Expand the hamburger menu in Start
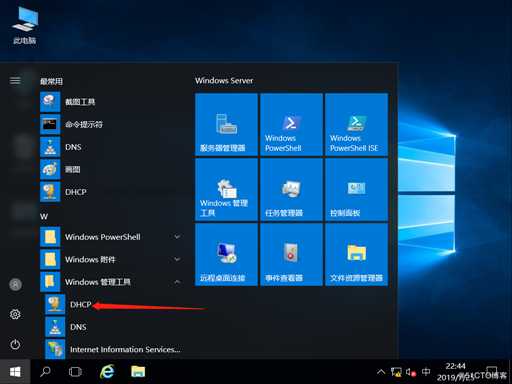This screenshot has width=512, height=384. click(15, 80)
